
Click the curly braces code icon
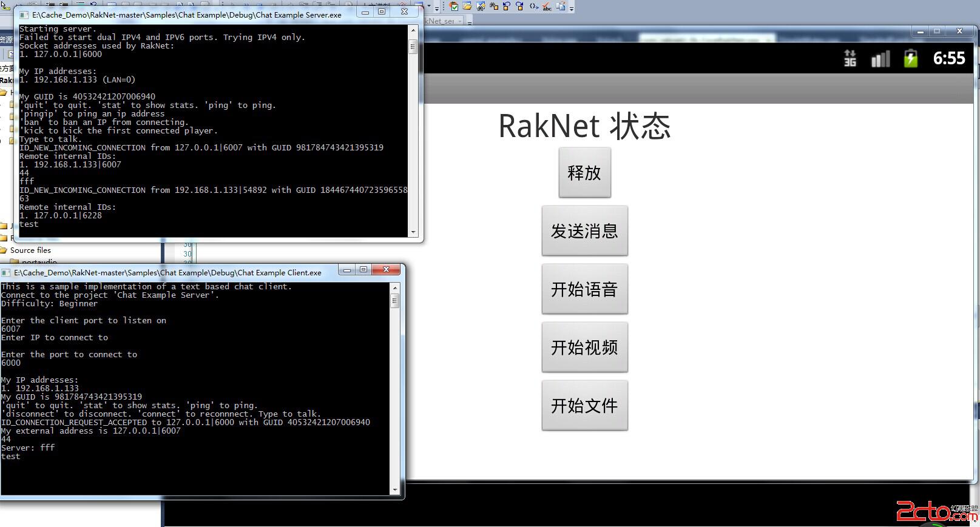[533, 6]
